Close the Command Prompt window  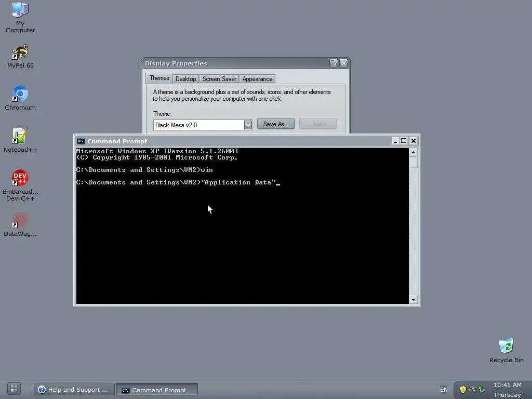413,141
